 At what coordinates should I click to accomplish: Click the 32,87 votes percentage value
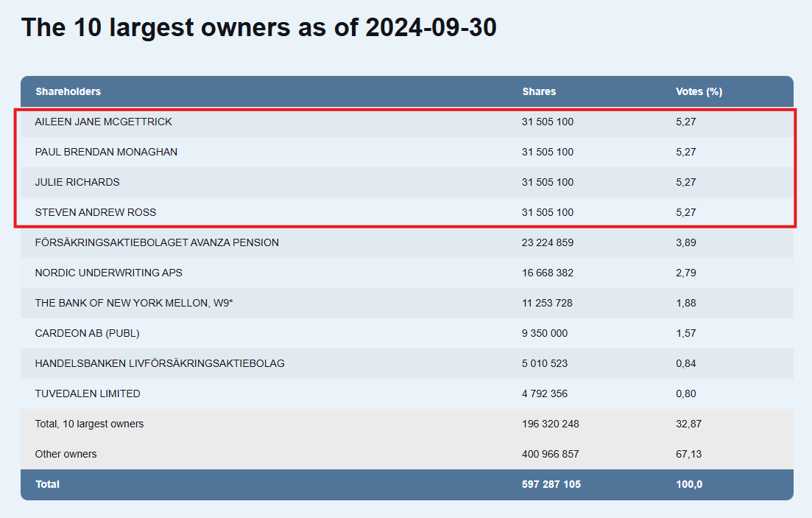(688, 424)
